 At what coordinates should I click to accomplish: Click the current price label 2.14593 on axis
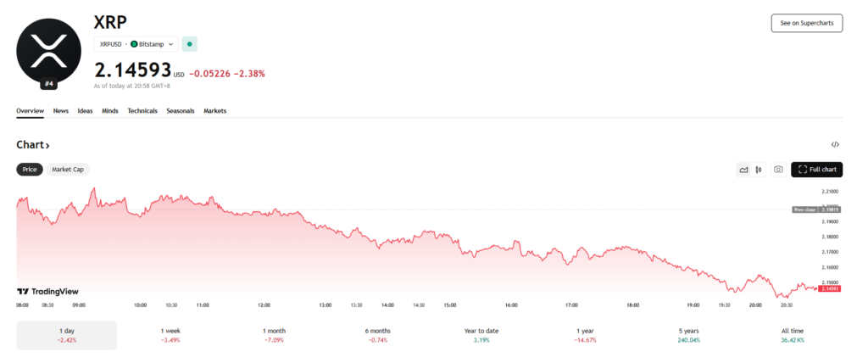[x=830, y=288]
